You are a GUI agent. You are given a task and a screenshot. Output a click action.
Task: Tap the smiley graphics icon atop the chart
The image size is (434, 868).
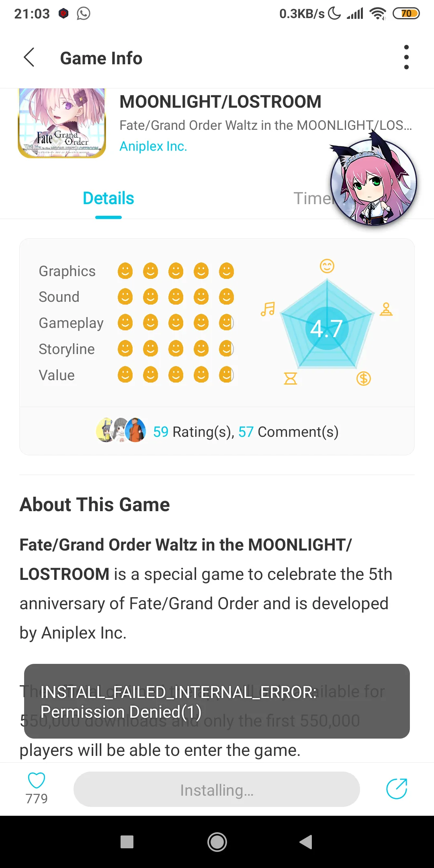(327, 266)
